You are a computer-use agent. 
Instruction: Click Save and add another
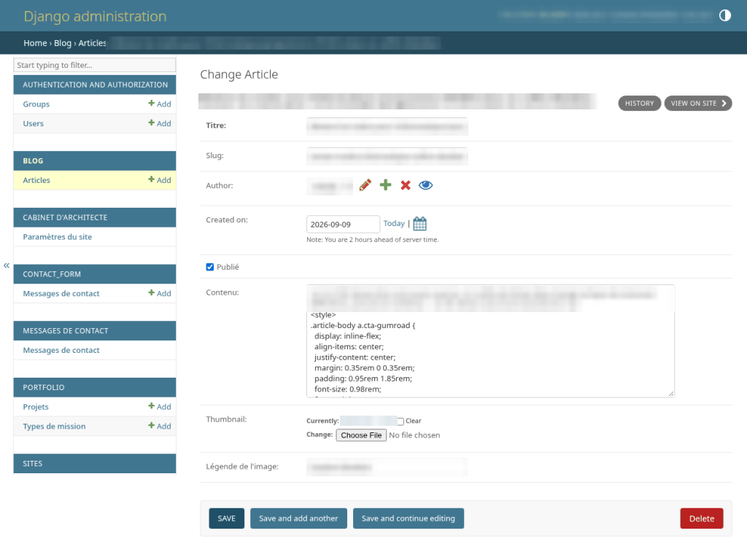click(298, 518)
